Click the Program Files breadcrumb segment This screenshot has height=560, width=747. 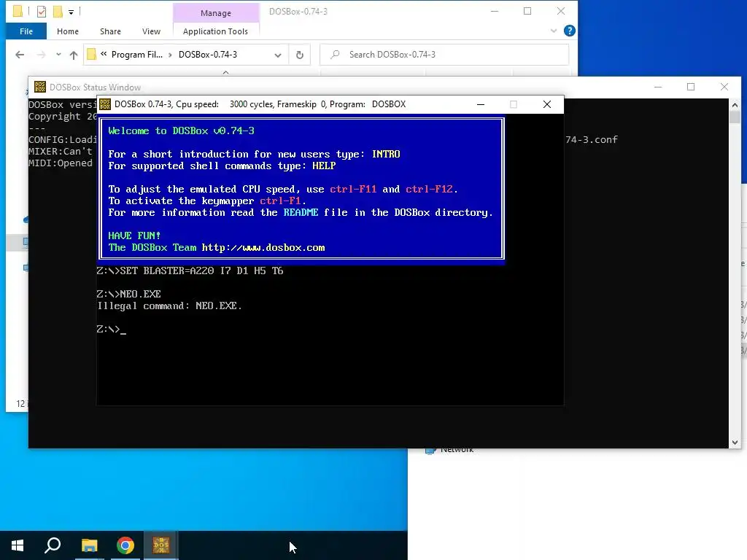[x=136, y=54]
